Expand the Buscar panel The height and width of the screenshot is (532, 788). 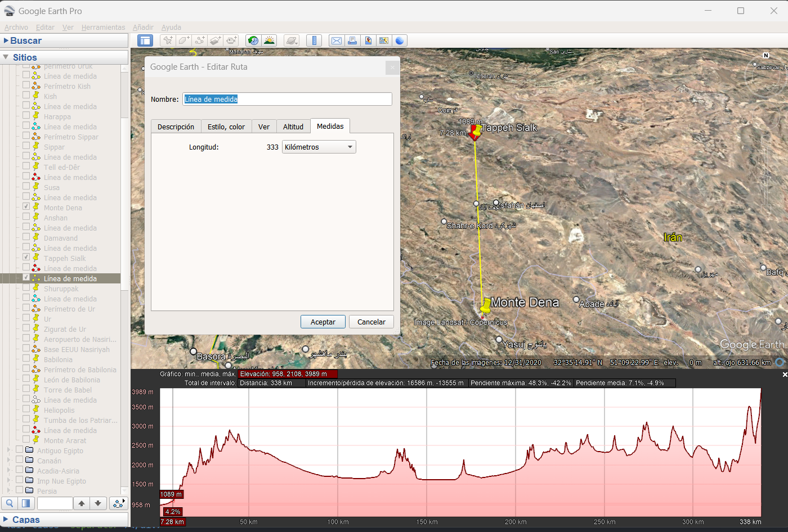coord(6,40)
